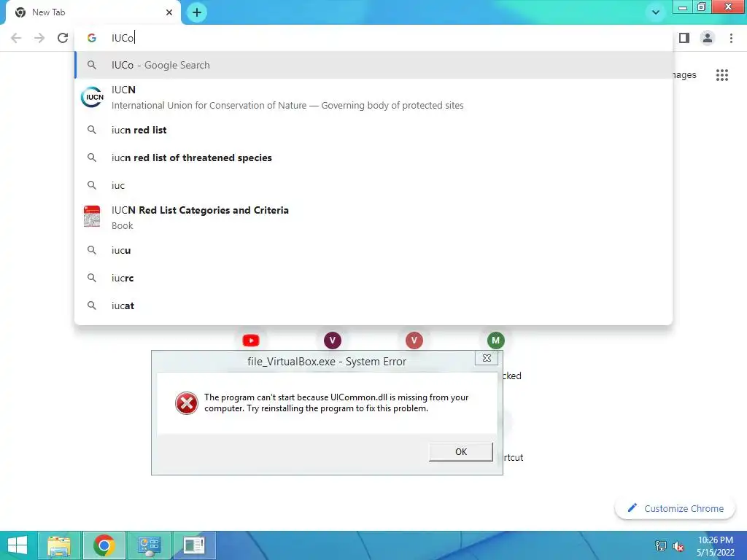Viewport: 747px width, 560px height.
Task: Click the red book thumbnail in suggestions
Action: pyautogui.click(x=92, y=216)
